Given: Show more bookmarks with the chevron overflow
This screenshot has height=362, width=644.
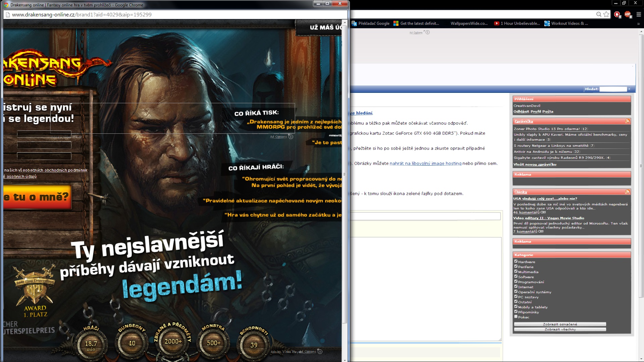Looking at the screenshot, I should [638, 24].
